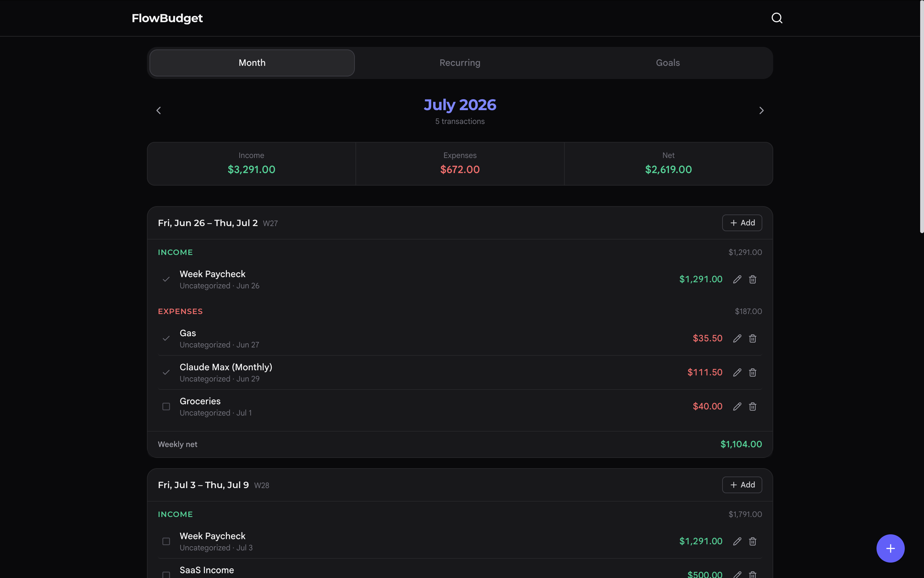Image resolution: width=924 pixels, height=578 pixels.
Task: Edit the Gas expense
Action: [x=737, y=338]
